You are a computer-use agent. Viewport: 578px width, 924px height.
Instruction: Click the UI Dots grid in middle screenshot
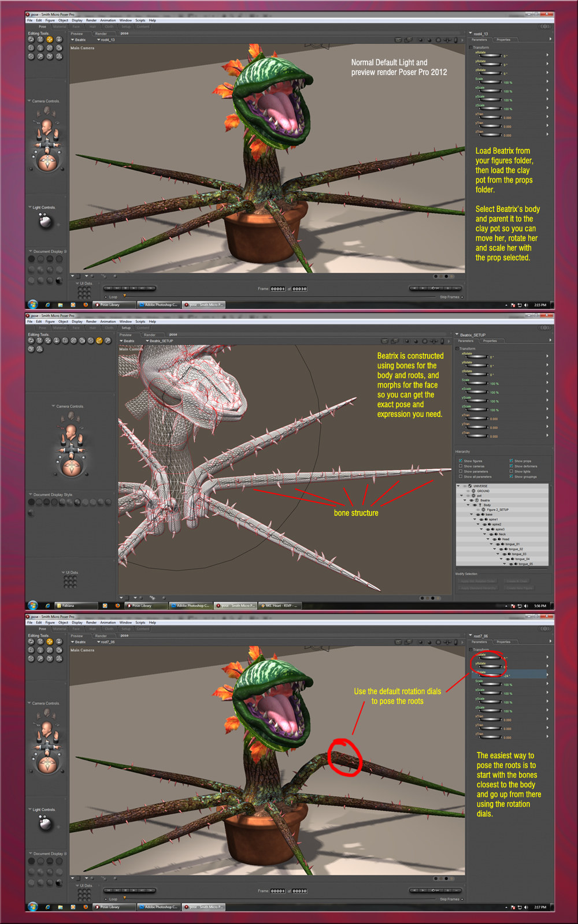71,582
